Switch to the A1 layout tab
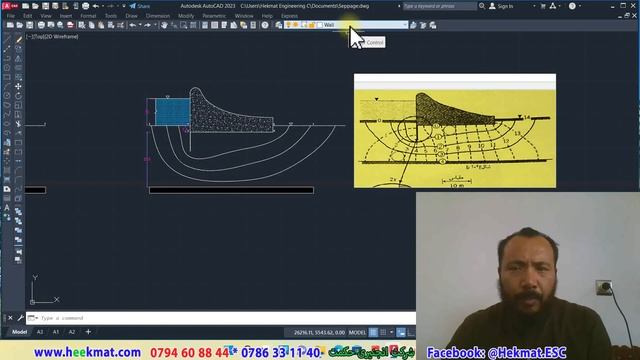The width and height of the screenshot is (640, 360). pyautogui.click(x=56, y=332)
